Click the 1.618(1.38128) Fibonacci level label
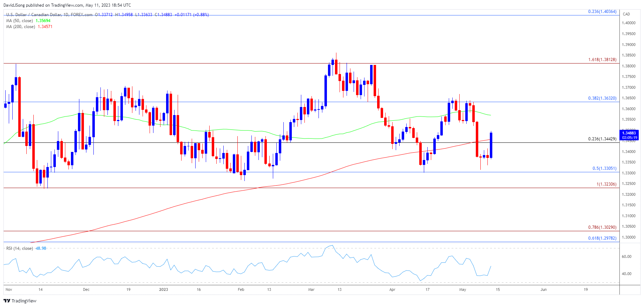644x307 pixels. (602, 60)
